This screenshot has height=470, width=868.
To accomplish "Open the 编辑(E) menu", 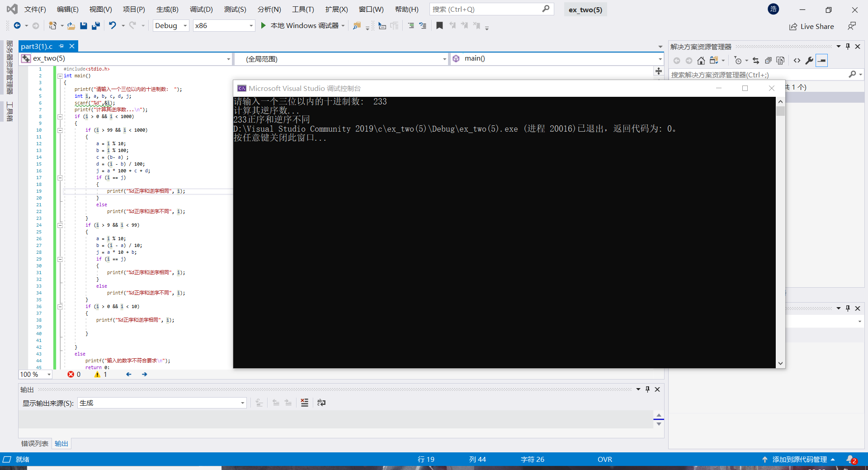I will [68, 9].
